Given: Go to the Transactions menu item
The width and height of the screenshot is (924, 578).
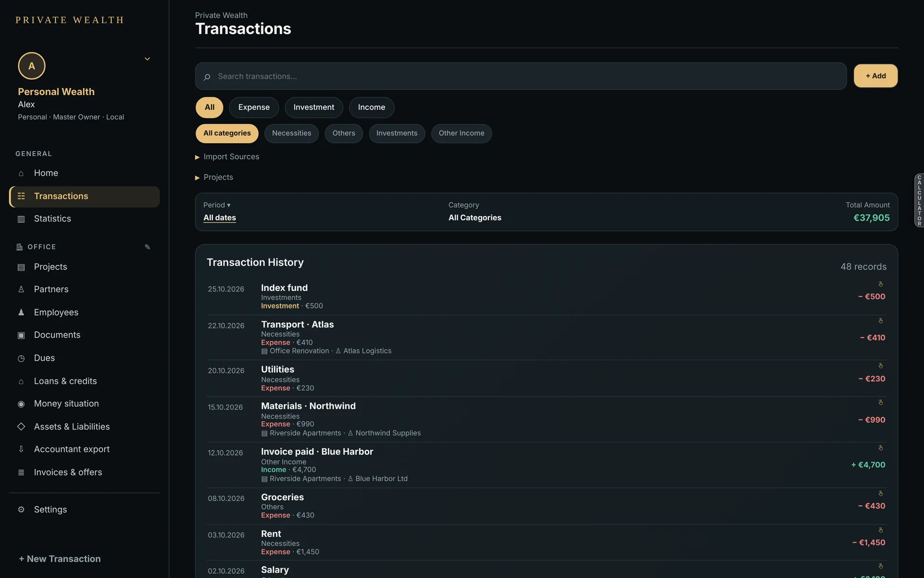Looking at the screenshot, I should pyautogui.click(x=84, y=197).
